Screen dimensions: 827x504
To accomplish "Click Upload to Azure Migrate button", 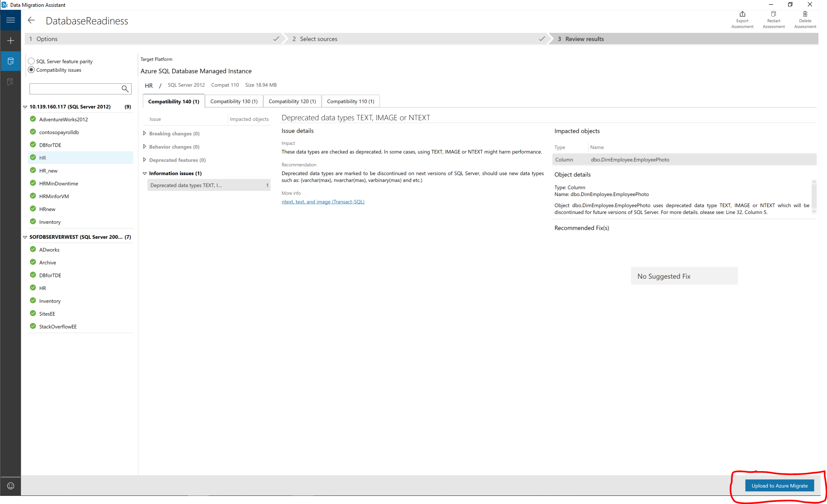I will coord(779,486).
